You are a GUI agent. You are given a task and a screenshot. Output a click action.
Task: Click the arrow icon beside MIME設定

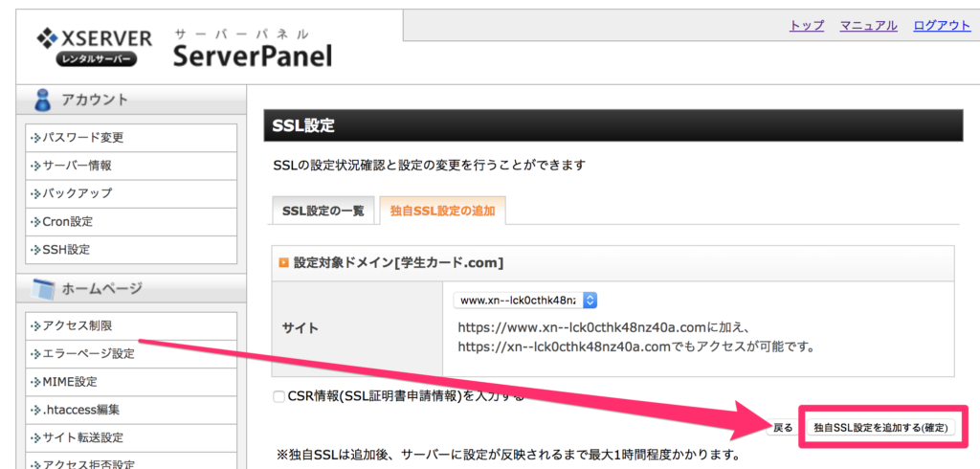[35, 382]
